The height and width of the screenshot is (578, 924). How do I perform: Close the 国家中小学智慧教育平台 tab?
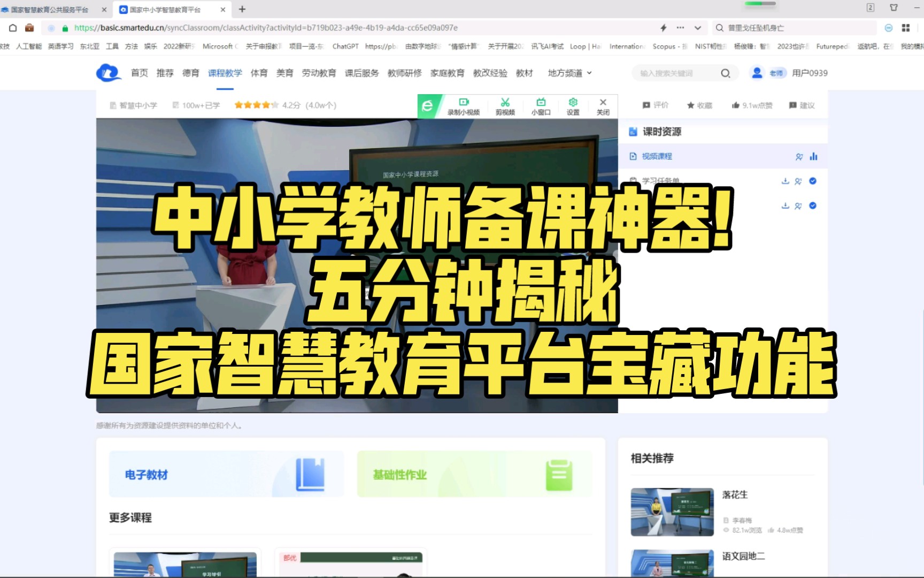tap(223, 10)
